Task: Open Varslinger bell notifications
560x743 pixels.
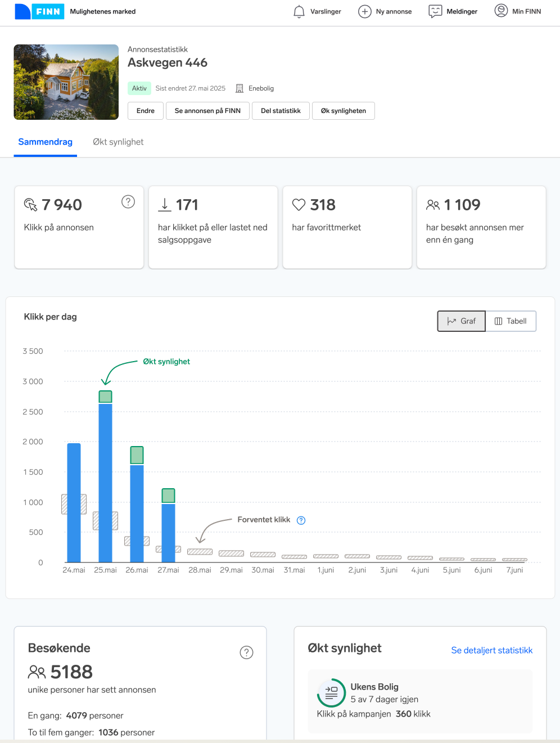Action: coord(317,11)
